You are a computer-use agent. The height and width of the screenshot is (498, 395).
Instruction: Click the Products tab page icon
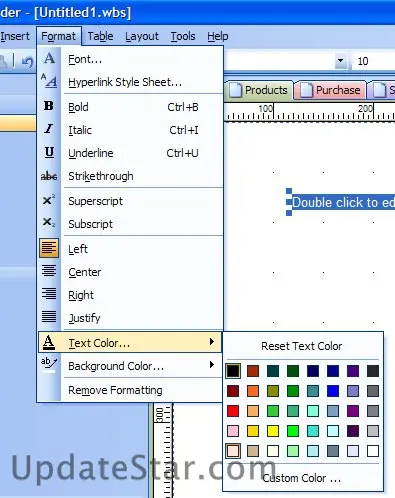235,90
